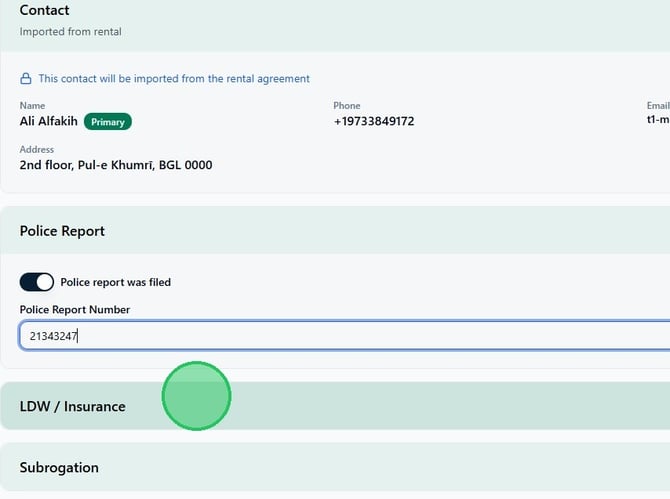Select the contact name Ali Alfakih
The width and height of the screenshot is (670, 499).
(x=48, y=121)
